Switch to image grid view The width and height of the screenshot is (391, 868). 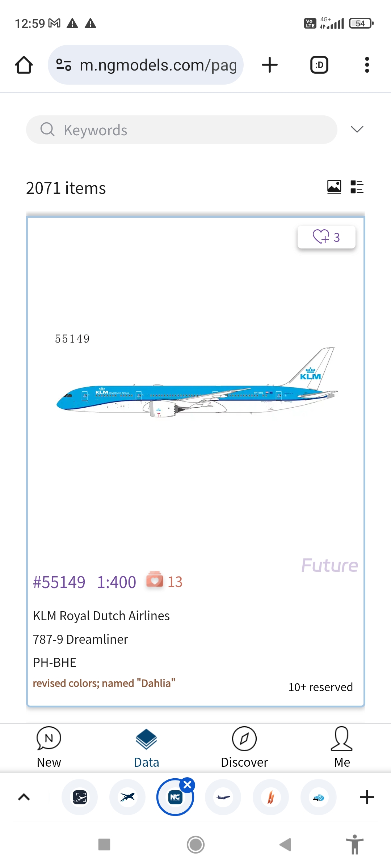coord(334,187)
